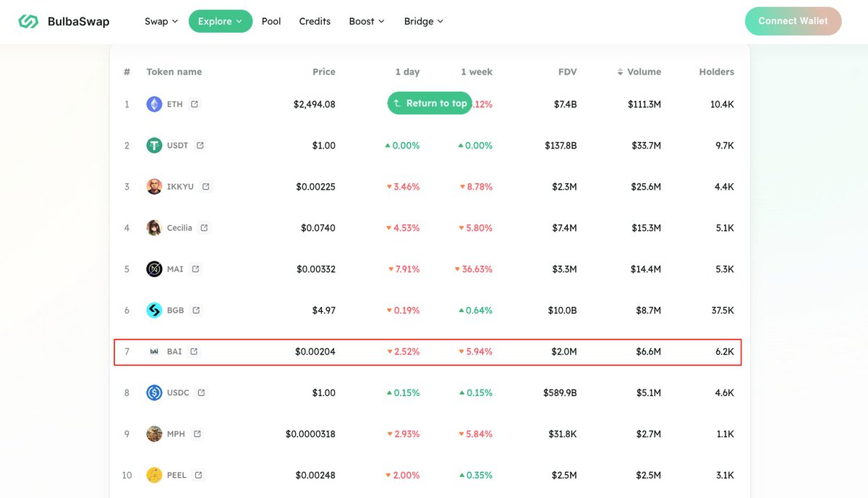Open the Credits page
The width and height of the screenshot is (868, 498).
[x=315, y=22]
